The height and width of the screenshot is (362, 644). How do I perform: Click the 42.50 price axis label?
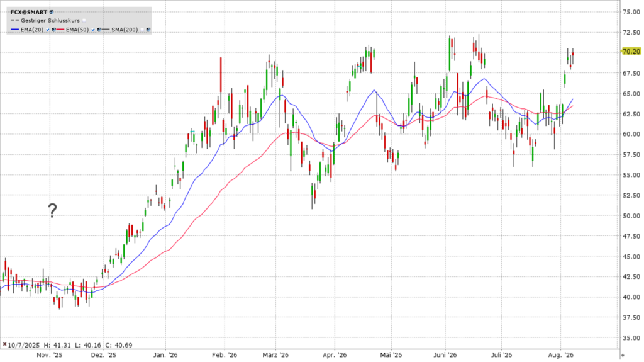point(631,277)
